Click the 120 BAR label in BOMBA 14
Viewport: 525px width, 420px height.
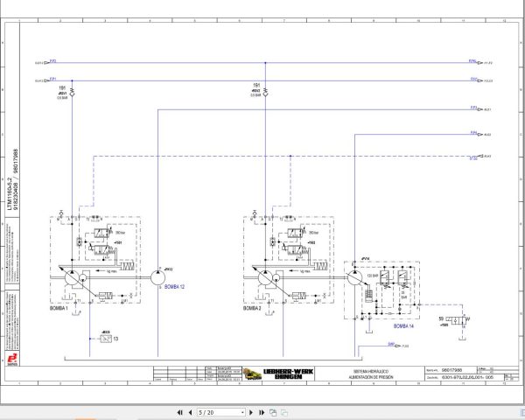[373, 276]
